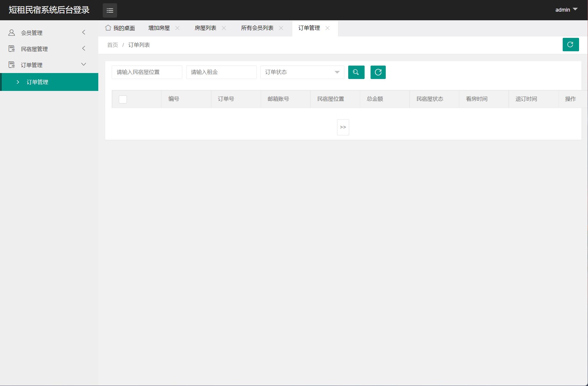This screenshot has height=386, width=588.
Task: Open the 订单状态 dropdown
Action: 302,72
